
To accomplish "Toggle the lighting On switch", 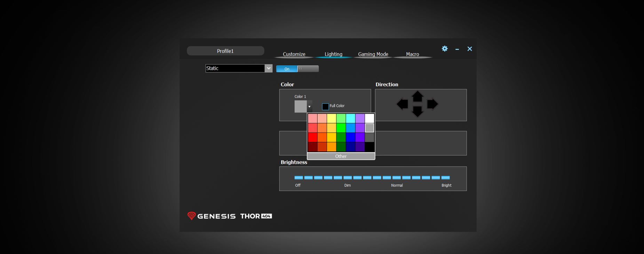I will pyautogui.click(x=287, y=69).
